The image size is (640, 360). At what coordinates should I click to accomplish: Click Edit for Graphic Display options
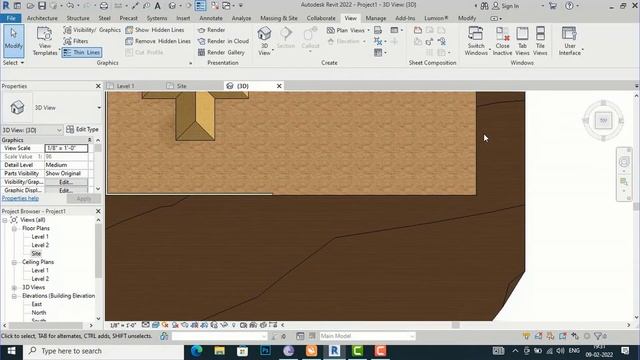pos(66,191)
